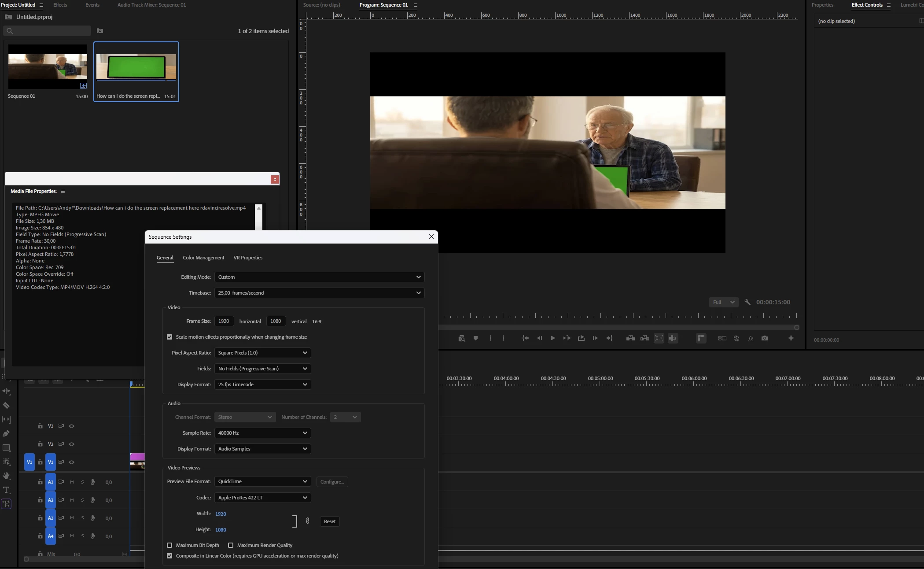Add a marker in Program monitor
Screen dimensions: 924x569
pos(475,338)
